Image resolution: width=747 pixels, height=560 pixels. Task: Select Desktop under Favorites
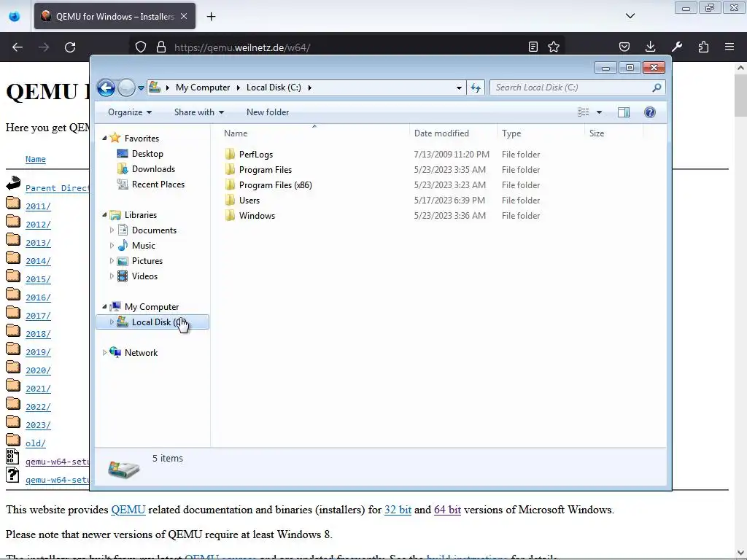tap(147, 154)
